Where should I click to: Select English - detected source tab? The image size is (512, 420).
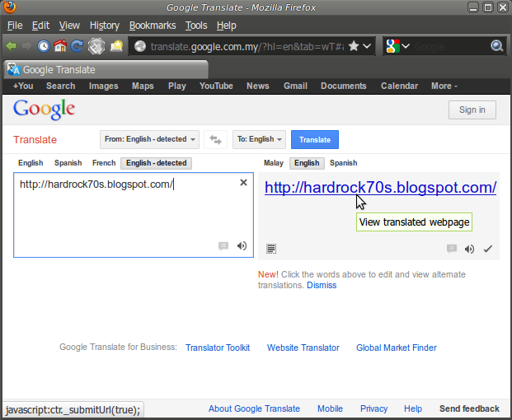pos(157,163)
